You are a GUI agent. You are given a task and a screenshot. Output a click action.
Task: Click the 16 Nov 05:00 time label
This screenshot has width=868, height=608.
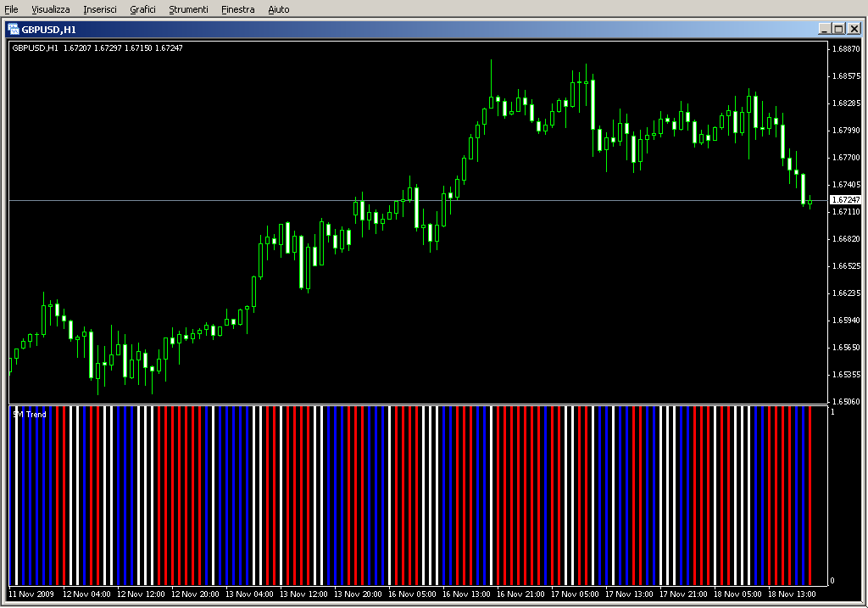click(x=412, y=594)
